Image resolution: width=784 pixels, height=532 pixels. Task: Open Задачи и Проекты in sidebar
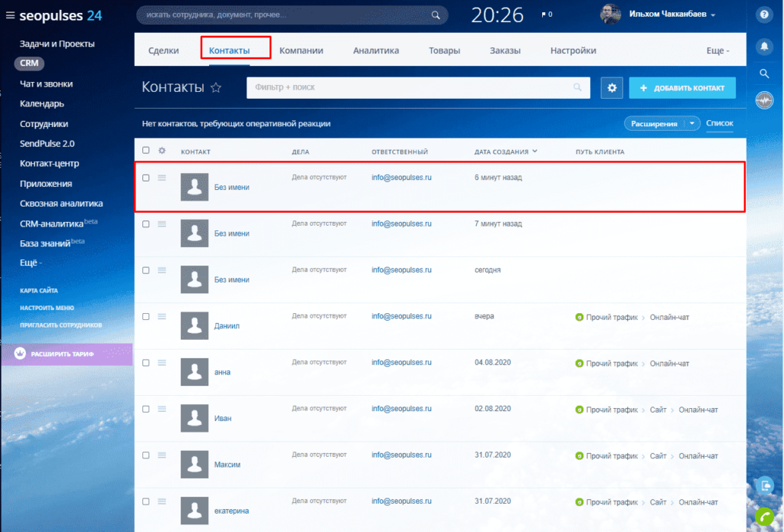[57, 44]
